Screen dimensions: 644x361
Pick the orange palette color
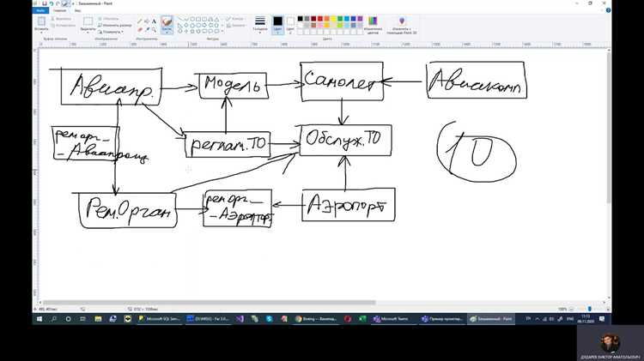click(x=326, y=19)
